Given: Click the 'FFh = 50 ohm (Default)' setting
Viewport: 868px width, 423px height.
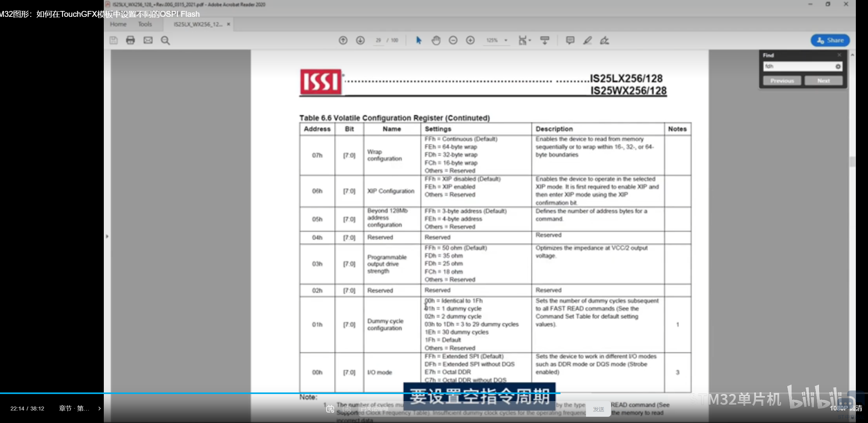Looking at the screenshot, I should pyautogui.click(x=456, y=248).
